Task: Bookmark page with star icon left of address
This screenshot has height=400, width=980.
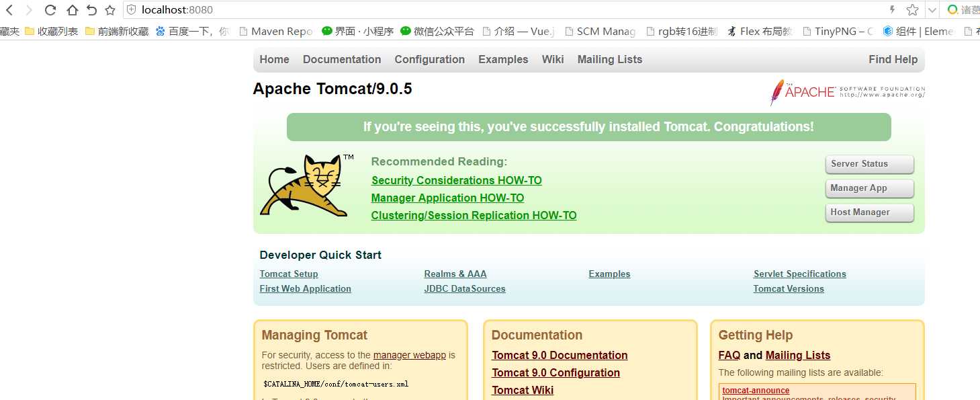Action: coord(110,10)
